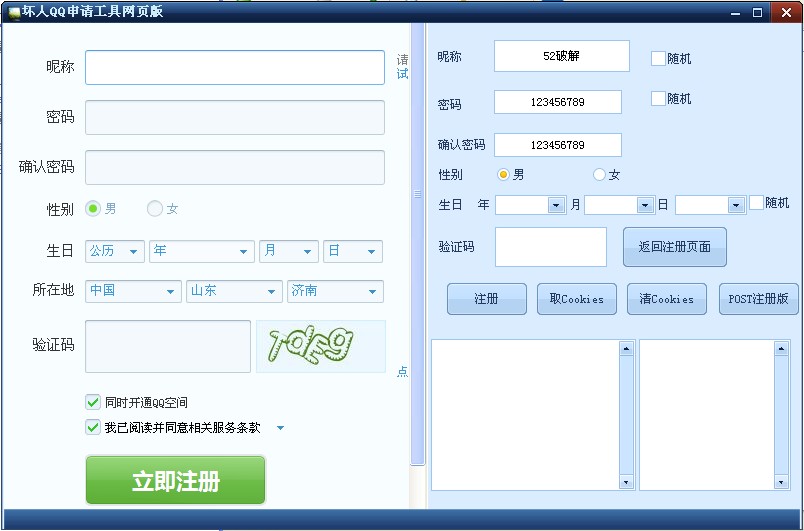Open the 日 dropdown in web form
804x531 pixels.
click(353, 251)
